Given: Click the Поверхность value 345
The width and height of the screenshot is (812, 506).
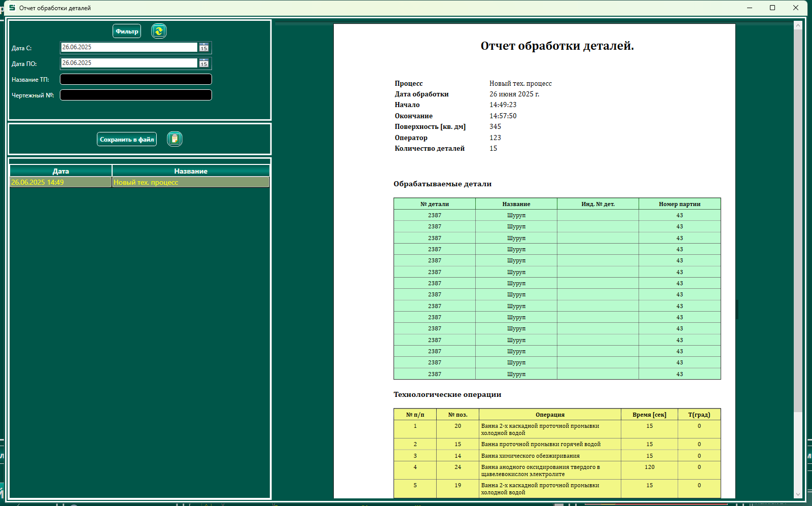Looking at the screenshot, I should tap(495, 127).
